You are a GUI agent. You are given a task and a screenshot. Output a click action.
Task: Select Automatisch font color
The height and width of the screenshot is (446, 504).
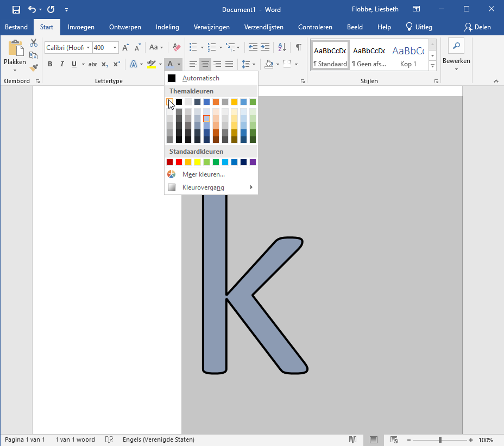pyautogui.click(x=211, y=78)
